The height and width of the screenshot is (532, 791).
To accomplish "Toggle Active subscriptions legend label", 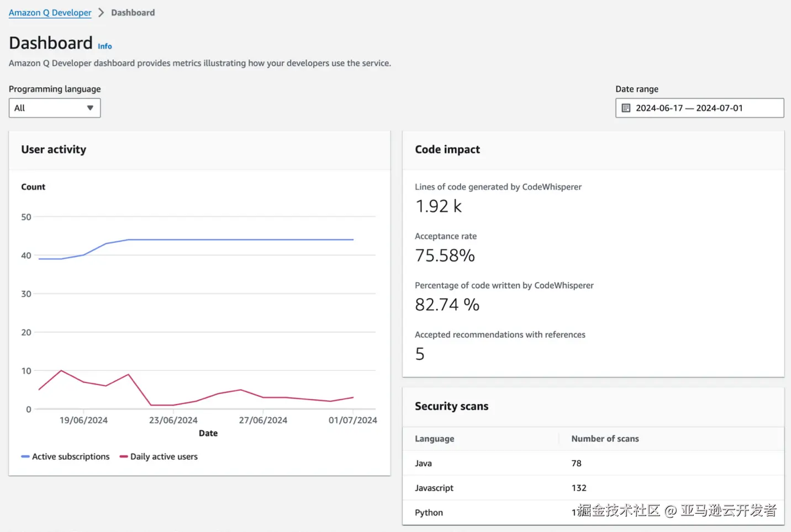I will point(71,456).
